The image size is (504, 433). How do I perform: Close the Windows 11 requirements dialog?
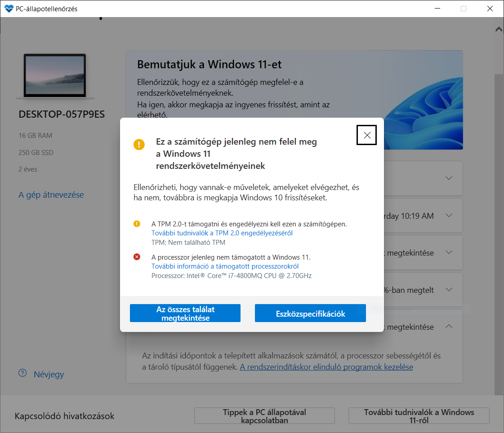click(x=366, y=135)
